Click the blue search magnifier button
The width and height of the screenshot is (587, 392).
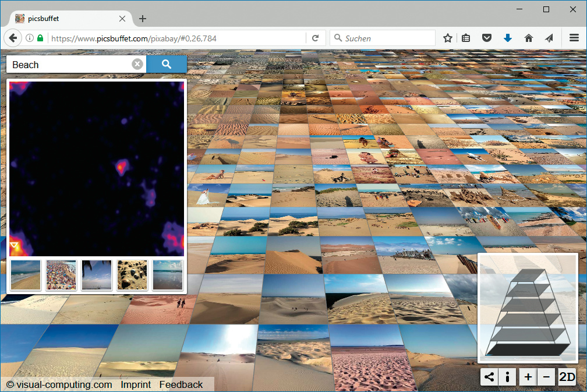coord(167,65)
